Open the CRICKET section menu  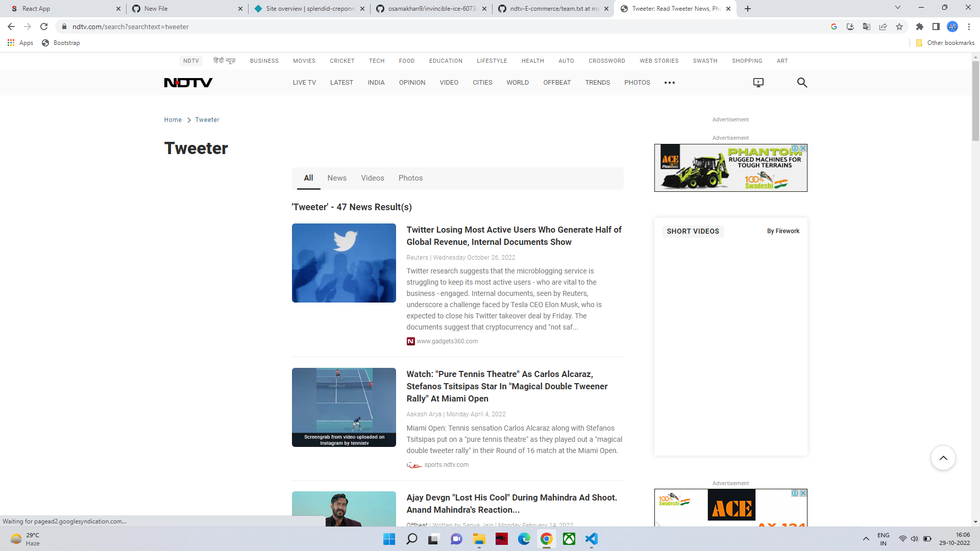coord(342,61)
